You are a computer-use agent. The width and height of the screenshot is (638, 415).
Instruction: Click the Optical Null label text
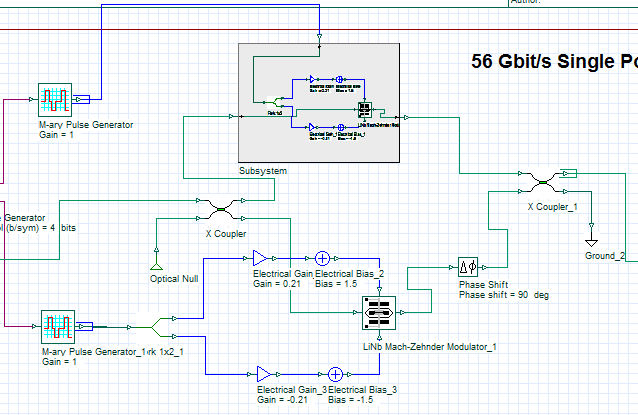174,279
